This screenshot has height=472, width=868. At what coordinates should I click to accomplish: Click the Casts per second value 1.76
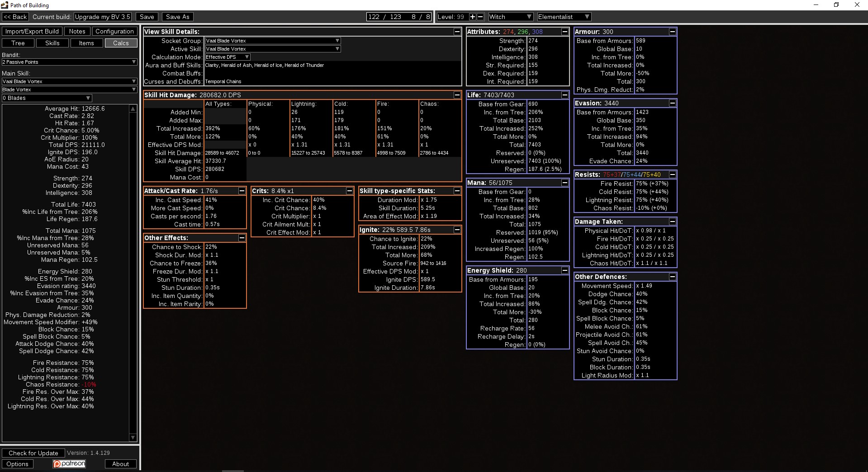(x=211, y=216)
